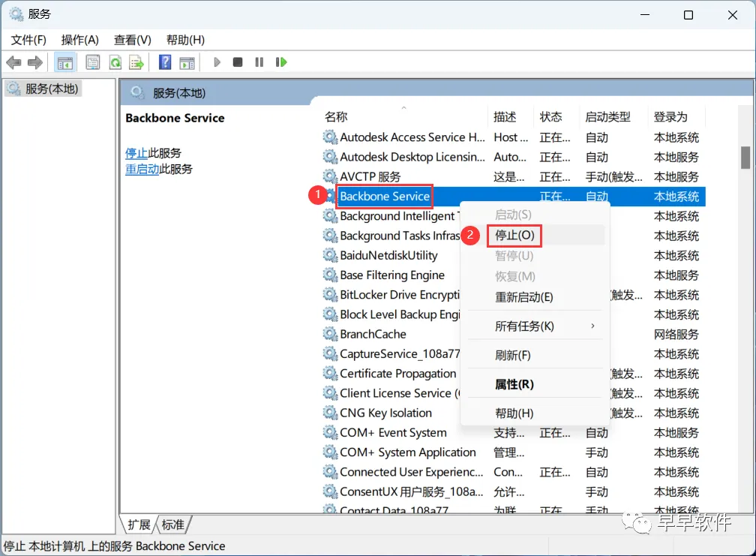Click gear icon of Base Filtering Engine row
Viewport: 756px width, 556px height.
click(x=330, y=275)
